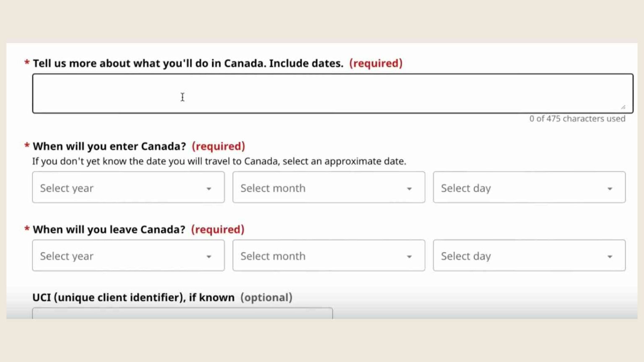Open the entry month dropdown
Viewport: 644px width, 362px height.
[x=328, y=188]
